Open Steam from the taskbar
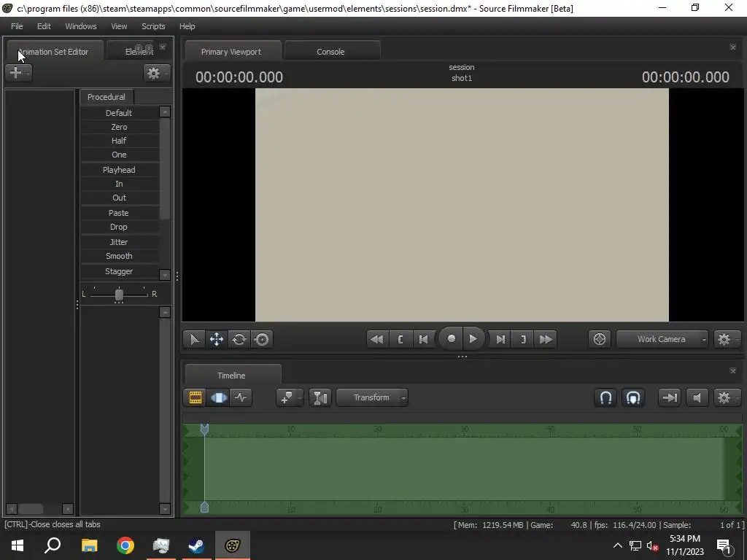Screen dimensions: 747x560 (x=197, y=545)
